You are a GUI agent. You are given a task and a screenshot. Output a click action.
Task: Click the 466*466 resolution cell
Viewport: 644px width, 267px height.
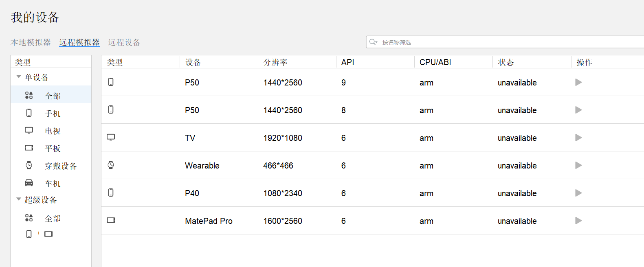tap(278, 166)
